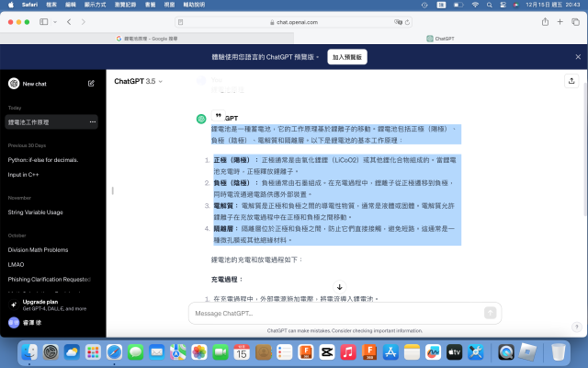Click the 加入預覽版 button
Screen dimensions: 588x368
coord(347,57)
